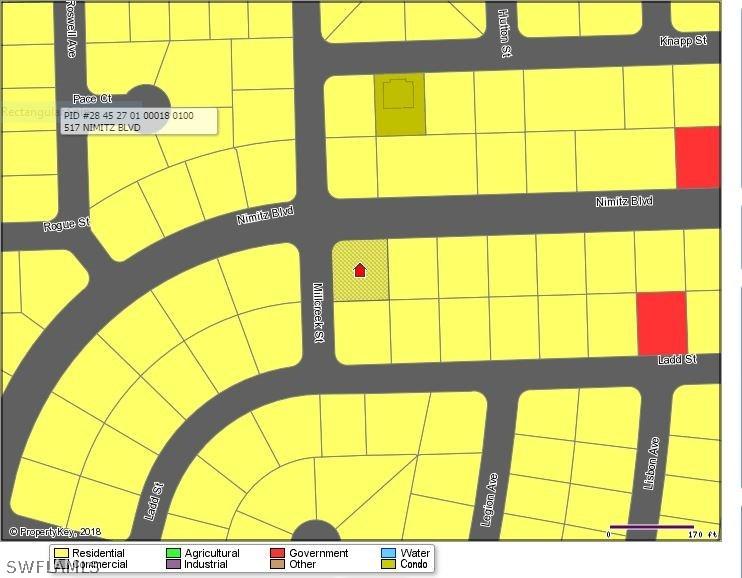The width and height of the screenshot is (742, 578).
Task: Click the Water legend label
Action: [415, 553]
